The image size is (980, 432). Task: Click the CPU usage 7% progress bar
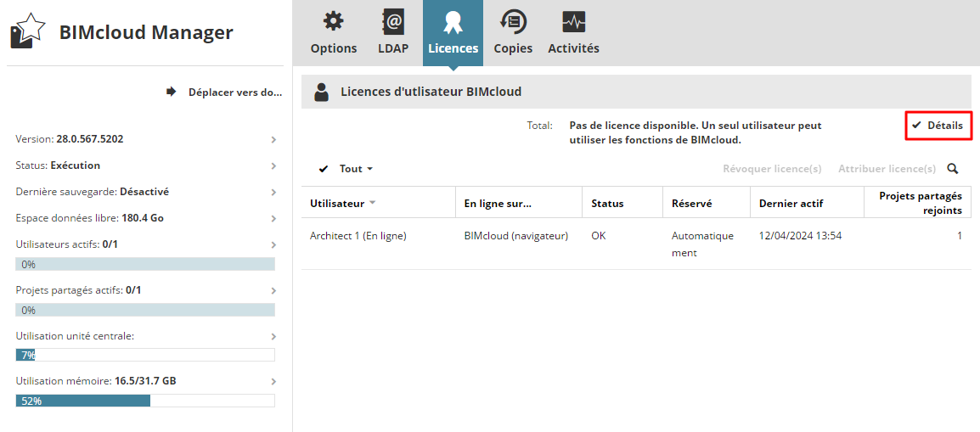point(145,356)
